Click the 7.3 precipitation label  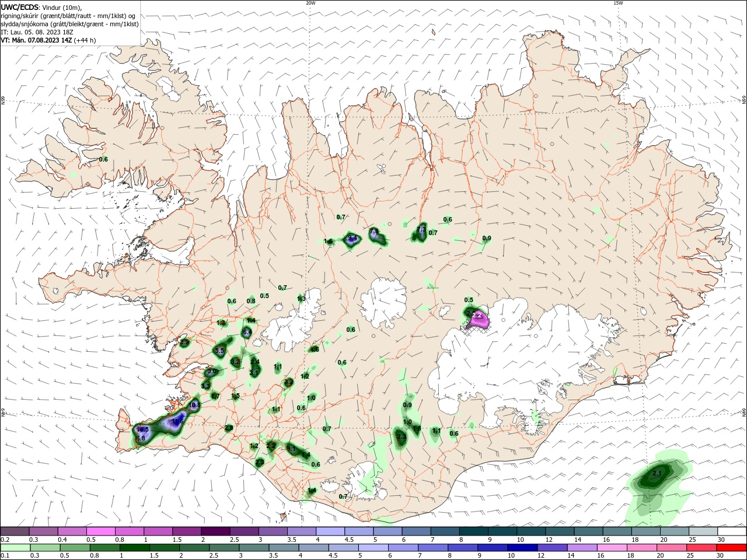(x=421, y=230)
